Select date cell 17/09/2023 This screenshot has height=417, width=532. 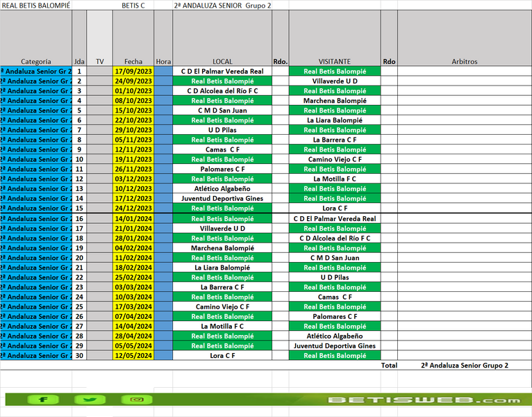pos(133,72)
